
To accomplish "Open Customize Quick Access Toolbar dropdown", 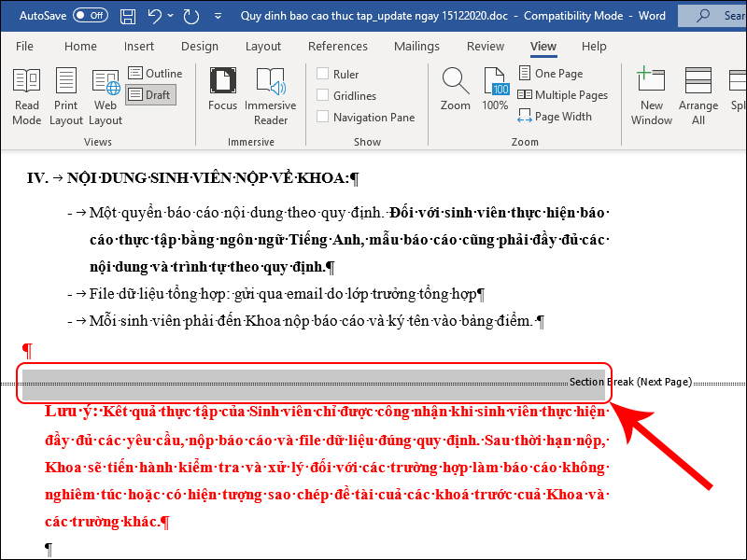I will click(218, 16).
